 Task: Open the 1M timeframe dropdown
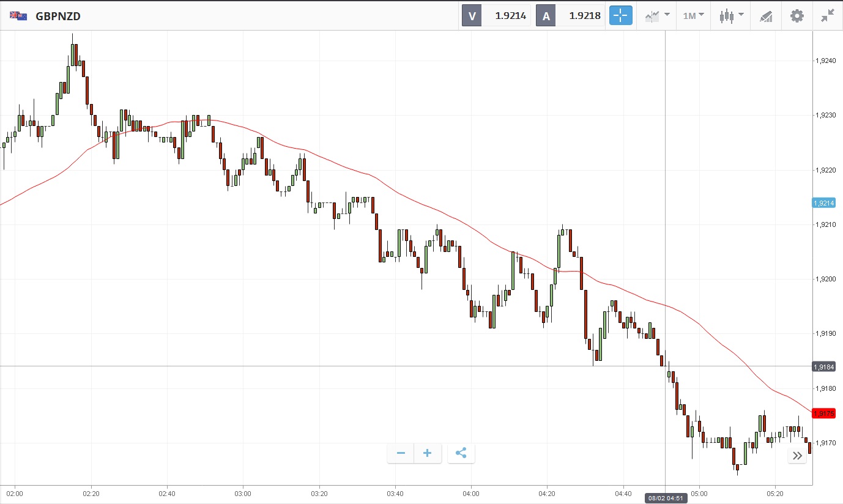693,16
